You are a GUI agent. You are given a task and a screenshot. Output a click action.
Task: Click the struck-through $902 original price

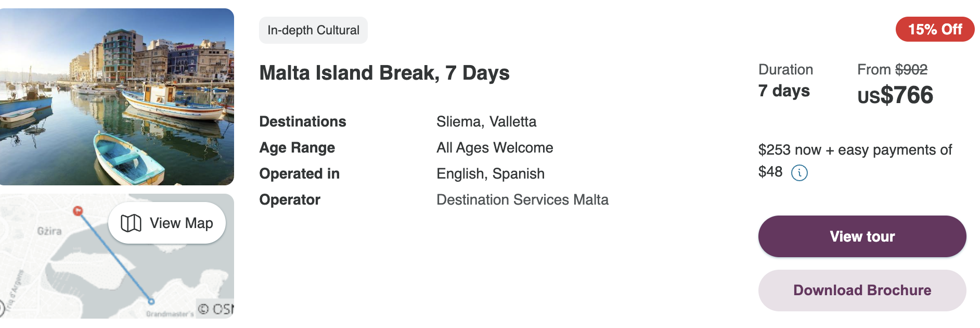(x=911, y=69)
